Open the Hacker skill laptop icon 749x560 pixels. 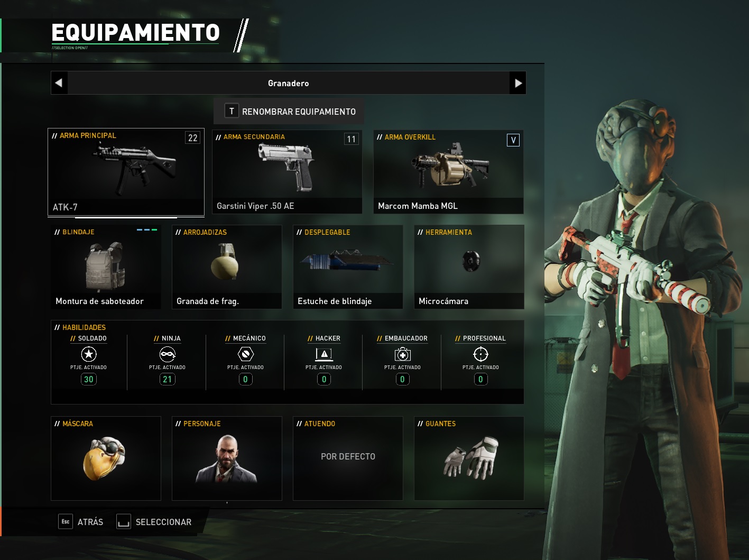[324, 354]
